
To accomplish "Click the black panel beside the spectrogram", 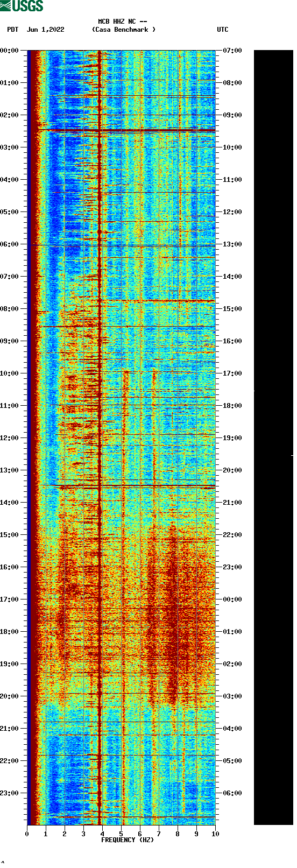I will point(273,437).
